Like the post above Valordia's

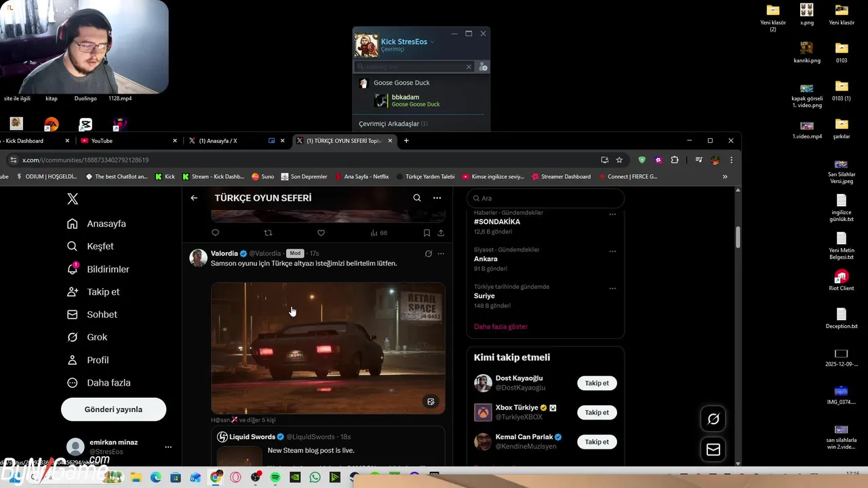point(321,232)
